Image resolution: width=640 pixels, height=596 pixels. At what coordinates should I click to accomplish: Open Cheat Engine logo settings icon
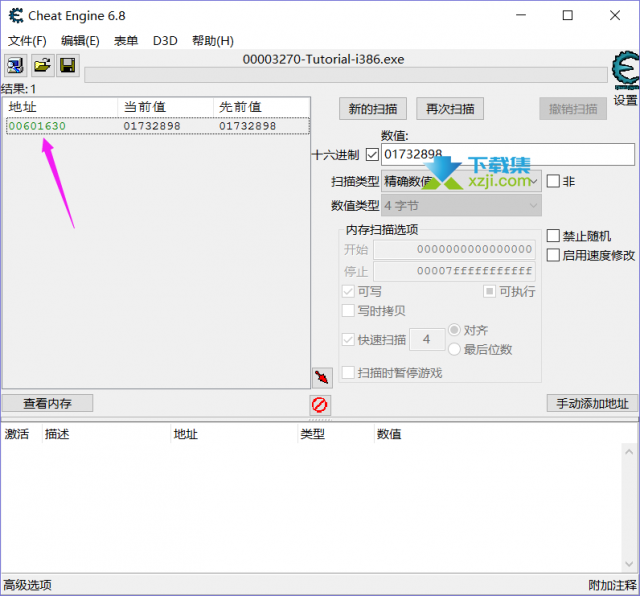pyautogui.click(x=626, y=70)
